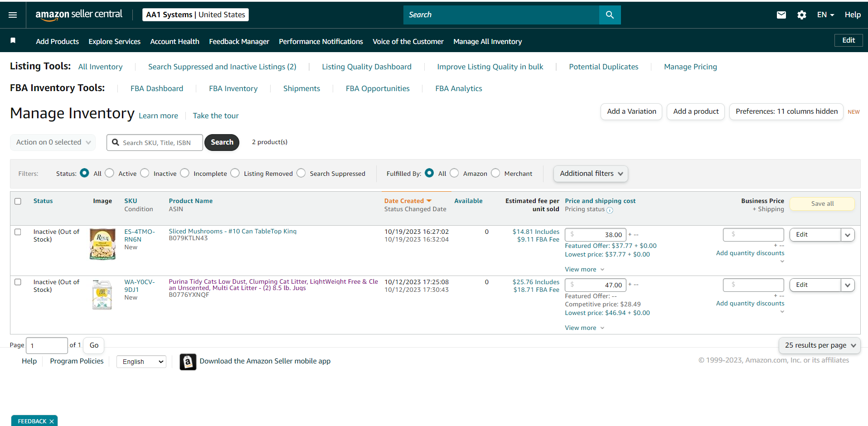
Task: Open the EN language dropdown
Action: tap(825, 15)
